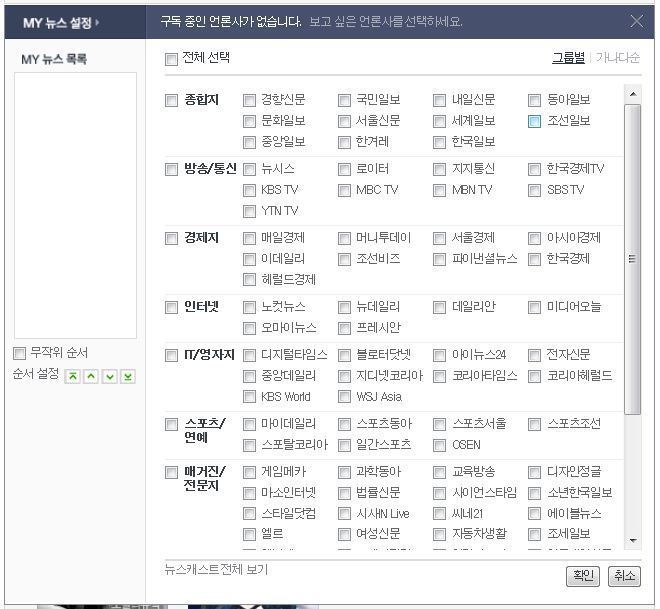Select the 스포츠서울 checkbox
Screen dimensions: 660x609
point(439,425)
